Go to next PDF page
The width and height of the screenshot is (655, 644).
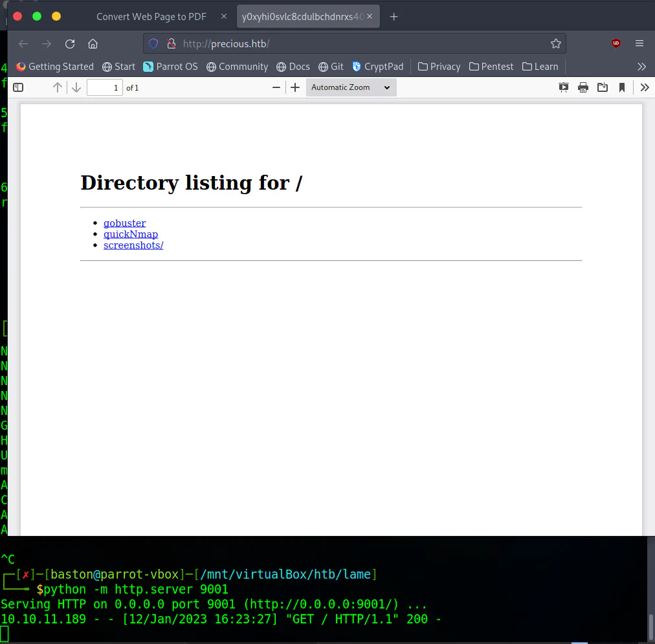tap(76, 87)
